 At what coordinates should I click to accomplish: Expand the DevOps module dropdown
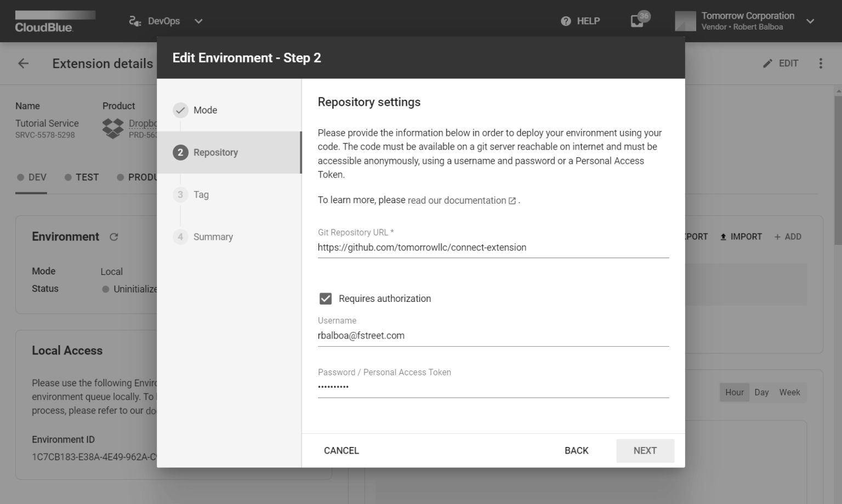[x=198, y=21]
